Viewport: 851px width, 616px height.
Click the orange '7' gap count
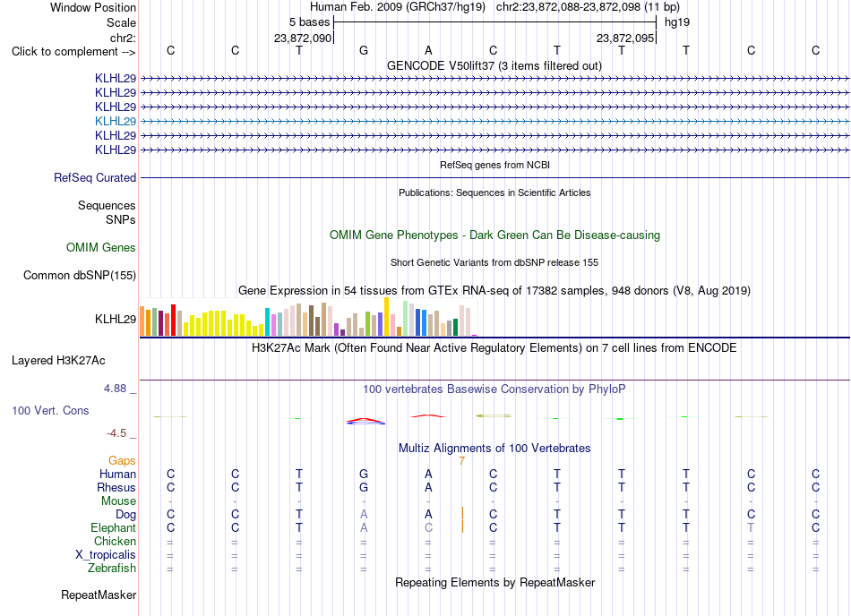(461, 461)
